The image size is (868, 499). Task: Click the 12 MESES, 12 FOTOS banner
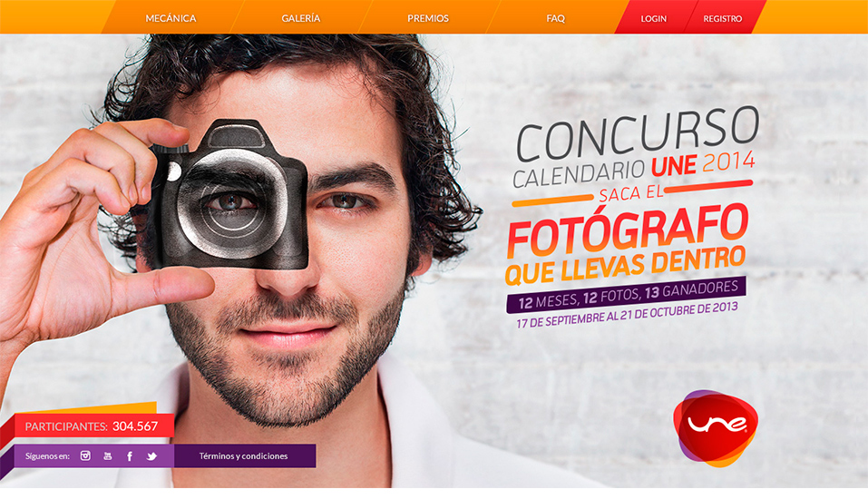coord(626,295)
